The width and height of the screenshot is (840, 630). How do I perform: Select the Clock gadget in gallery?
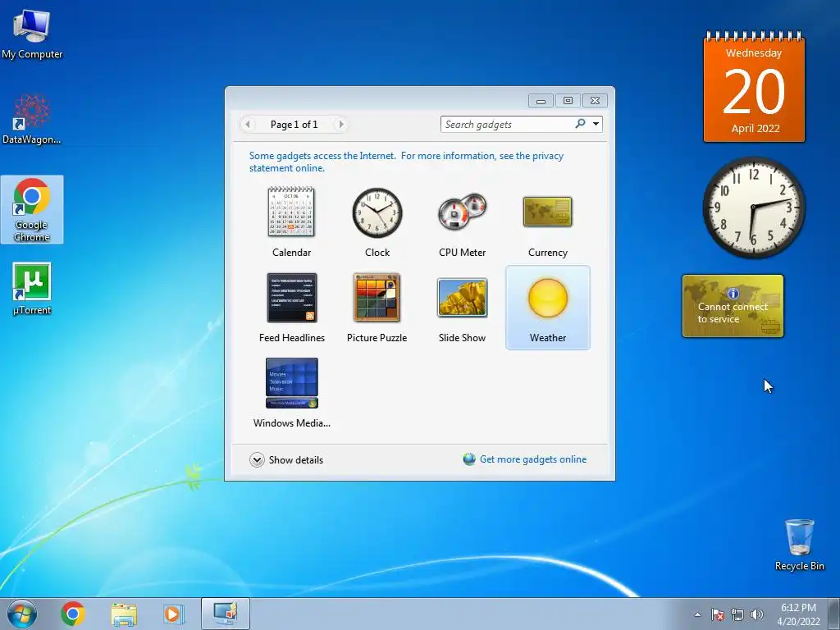[377, 221]
